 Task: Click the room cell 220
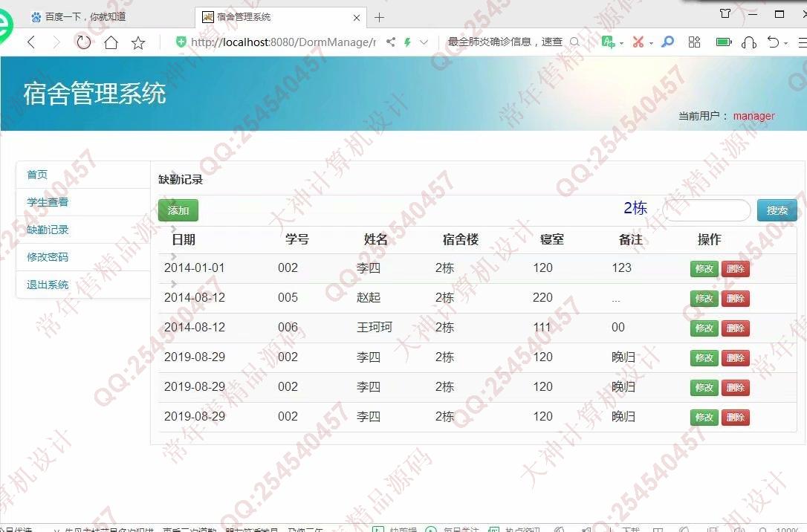542,297
